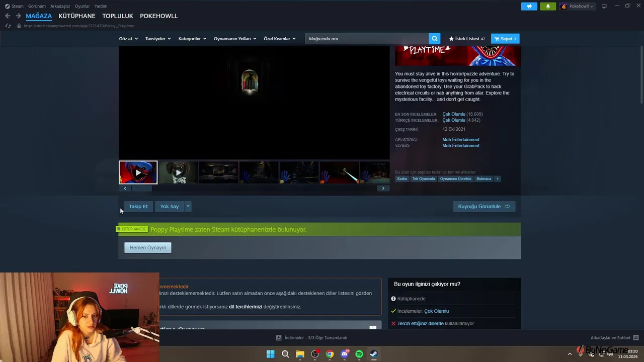
Task: Add another tag with the plus button
Action: click(x=498, y=179)
